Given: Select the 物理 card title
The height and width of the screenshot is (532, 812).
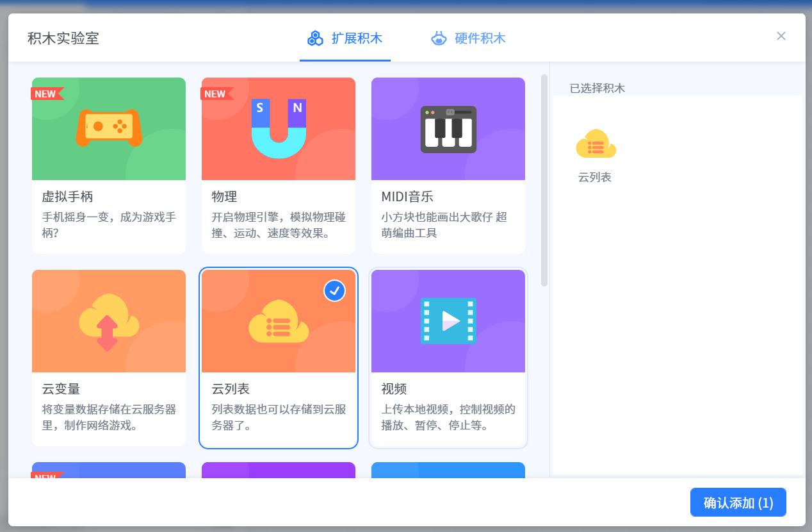Looking at the screenshot, I should point(225,196).
